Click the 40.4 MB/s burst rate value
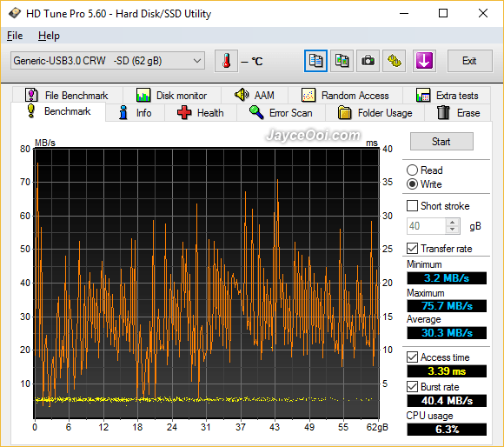Image resolution: width=504 pixels, height=447 pixels. point(447,401)
